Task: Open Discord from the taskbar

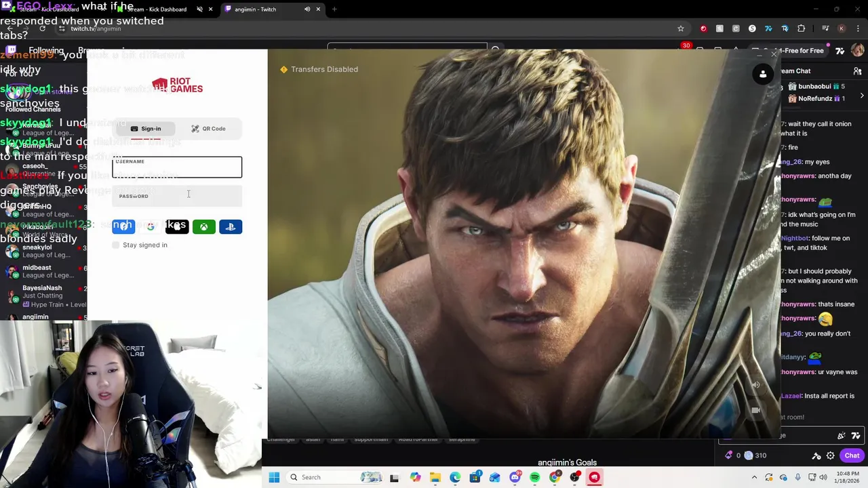Action: coord(515,477)
